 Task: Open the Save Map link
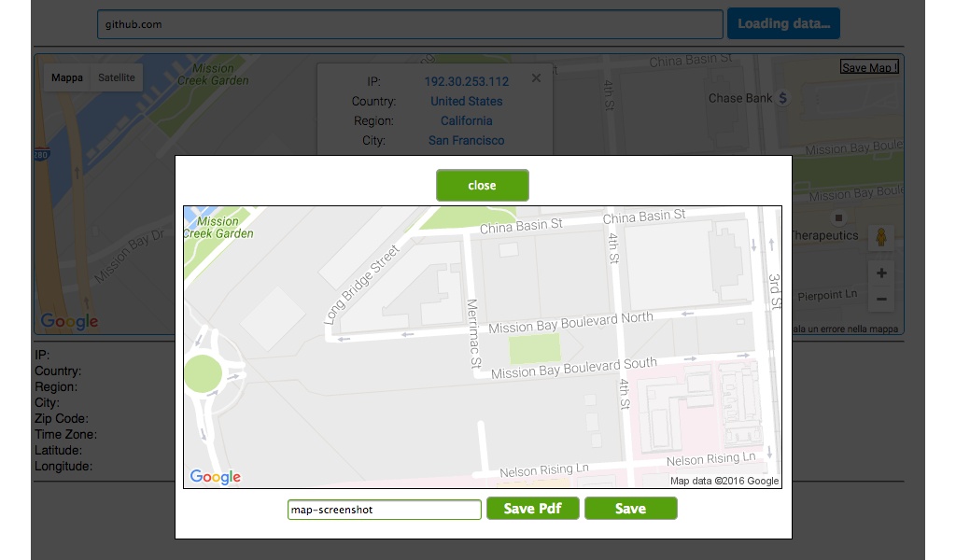tap(869, 66)
